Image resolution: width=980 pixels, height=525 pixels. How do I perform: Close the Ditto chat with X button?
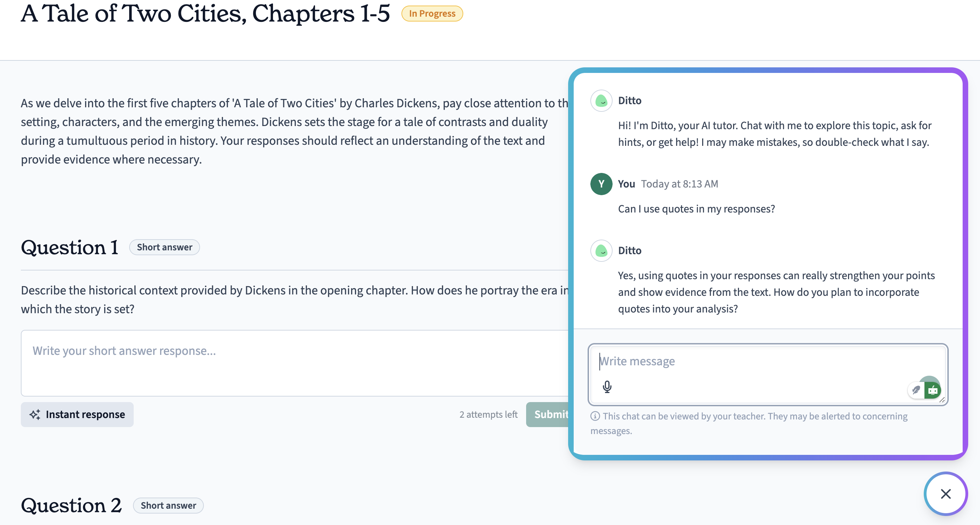pyautogui.click(x=945, y=493)
